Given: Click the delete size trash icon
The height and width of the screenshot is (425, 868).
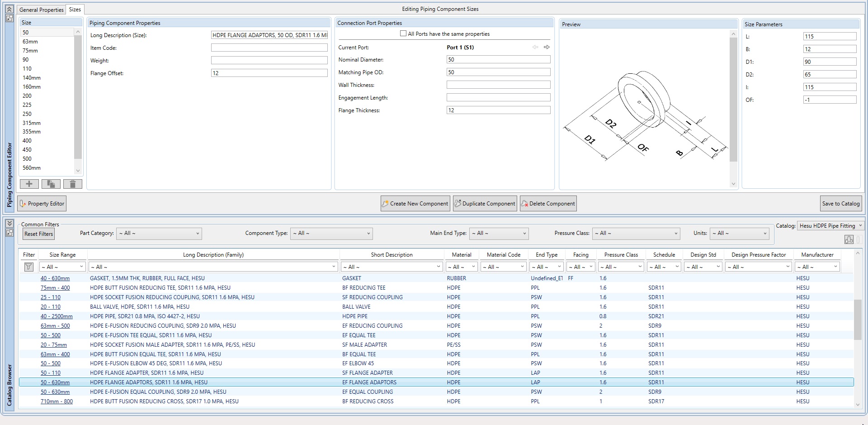Looking at the screenshot, I should [x=72, y=184].
